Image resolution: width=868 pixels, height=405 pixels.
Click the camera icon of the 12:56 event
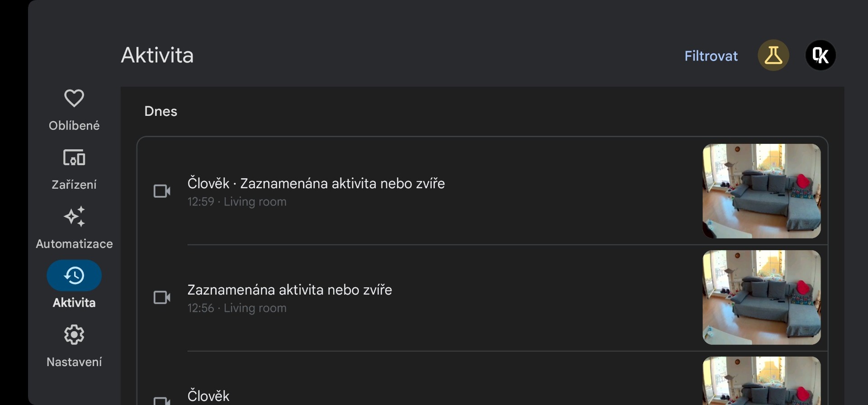[x=162, y=297]
